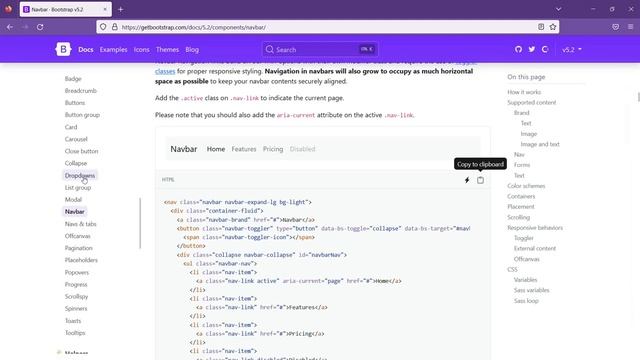Open Card in sidebar
This screenshot has width=640, height=360.
(71, 127)
